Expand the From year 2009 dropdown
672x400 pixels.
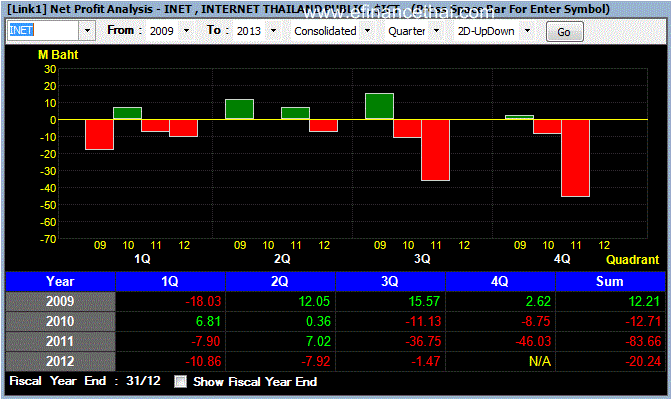pyautogui.click(x=186, y=31)
